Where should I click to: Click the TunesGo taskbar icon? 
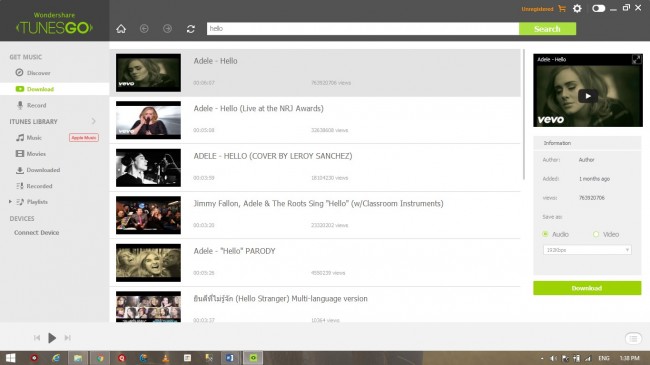[x=253, y=358]
